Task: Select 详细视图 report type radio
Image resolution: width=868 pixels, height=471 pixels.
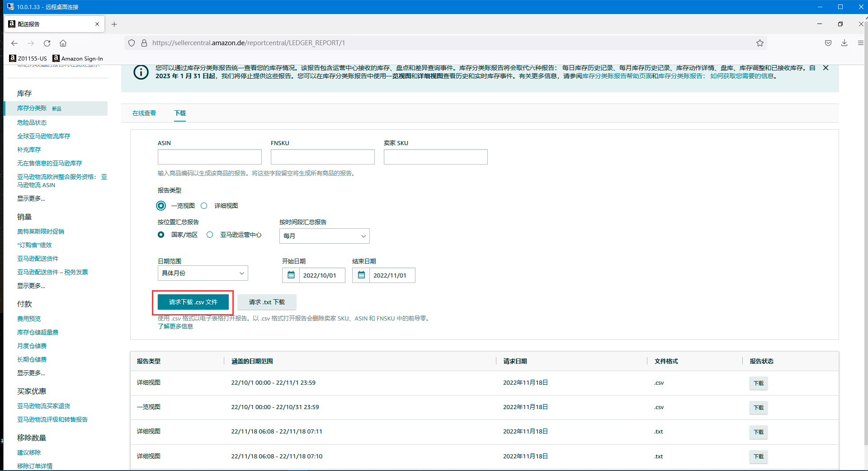Action: pos(204,206)
